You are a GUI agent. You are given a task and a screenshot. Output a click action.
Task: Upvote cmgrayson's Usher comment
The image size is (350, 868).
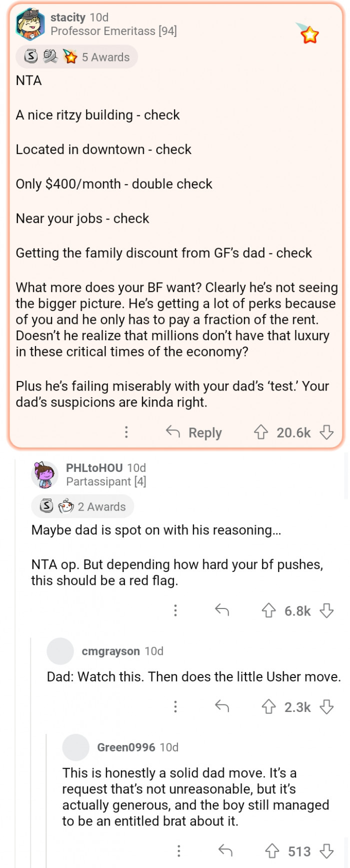tap(269, 707)
